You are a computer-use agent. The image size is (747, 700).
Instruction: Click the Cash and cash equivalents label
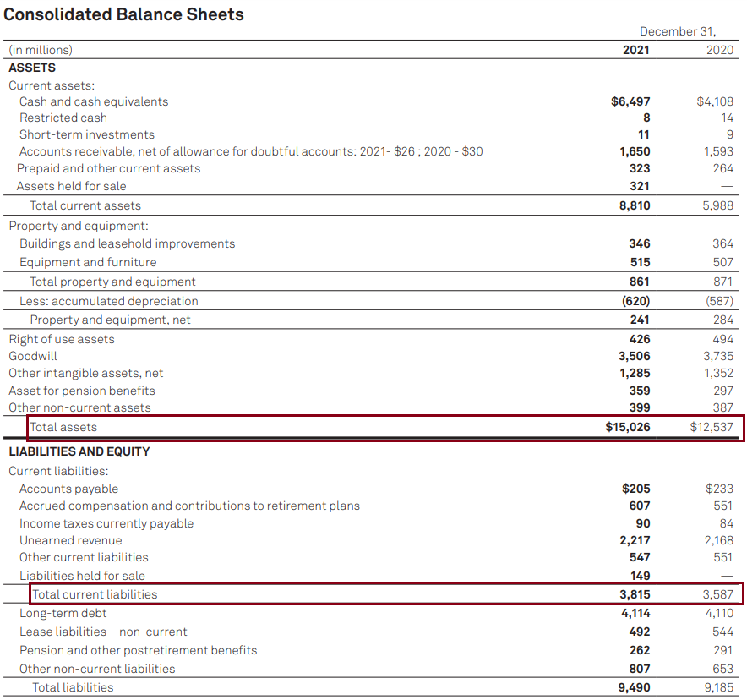pos(94,101)
